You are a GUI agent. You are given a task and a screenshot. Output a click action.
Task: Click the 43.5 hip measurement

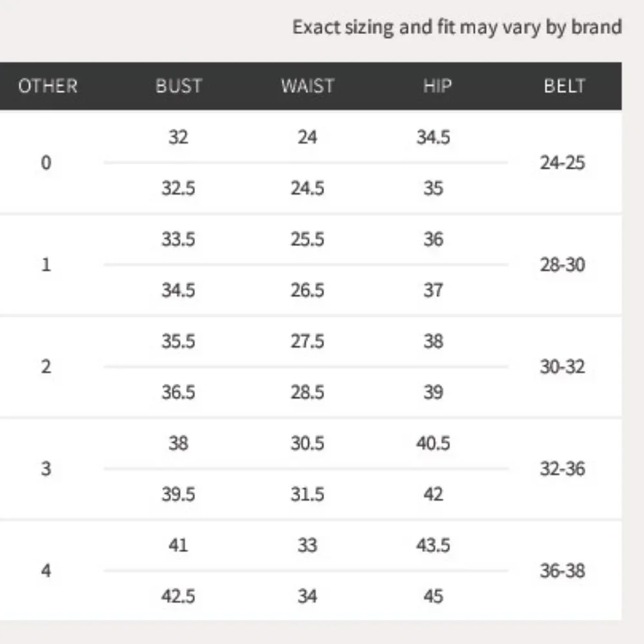point(433,545)
